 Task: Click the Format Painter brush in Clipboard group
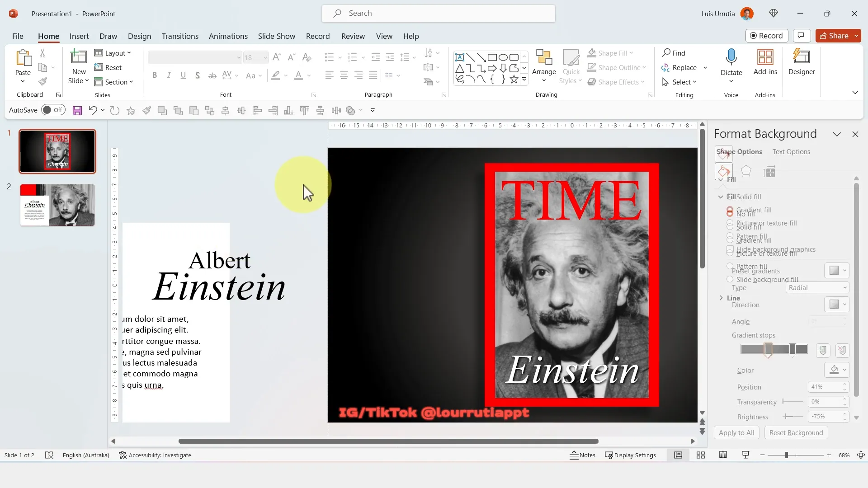pyautogui.click(x=42, y=82)
